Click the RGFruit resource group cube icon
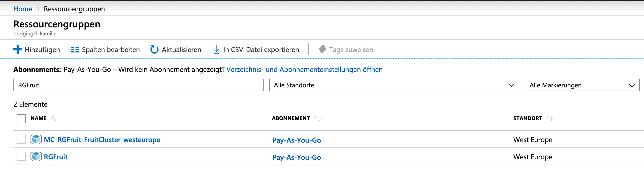The height and width of the screenshot is (178, 644). pyautogui.click(x=36, y=157)
